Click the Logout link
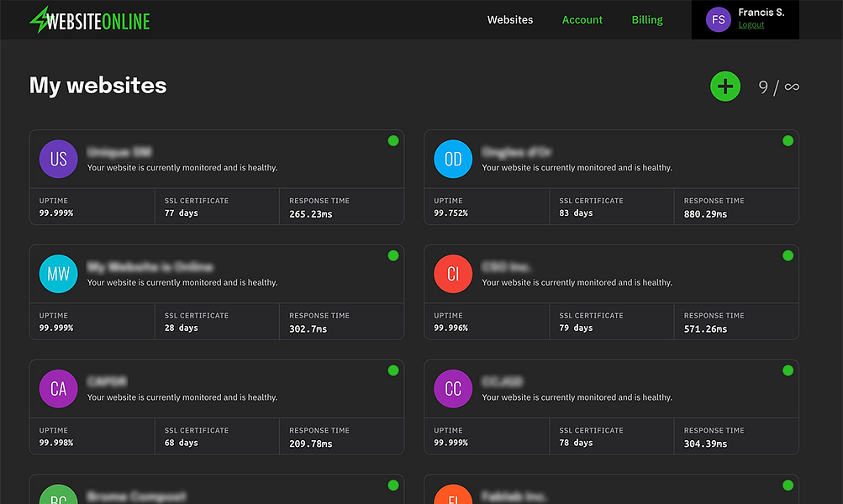This screenshot has height=504, width=843. pos(751,24)
